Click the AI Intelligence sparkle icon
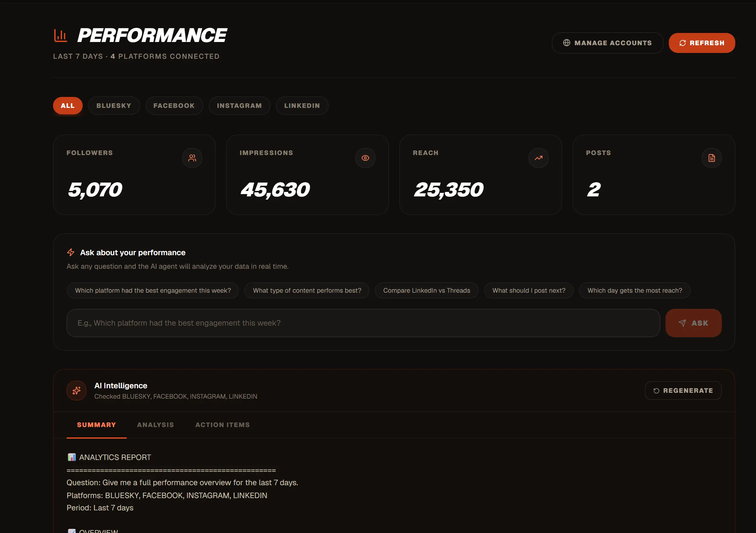756x533 pixels. [77, 391]
